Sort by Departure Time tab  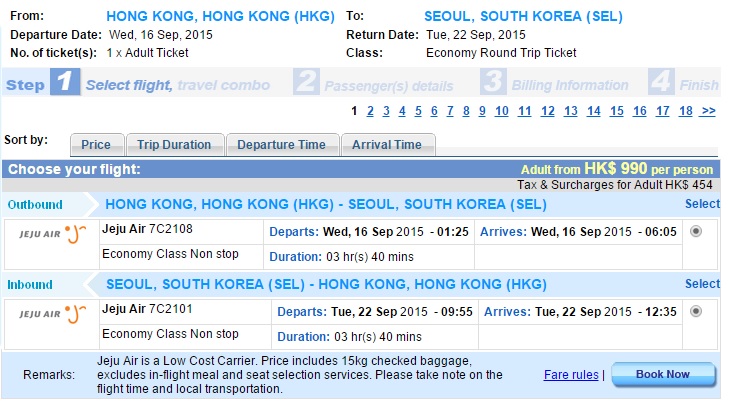282,145
